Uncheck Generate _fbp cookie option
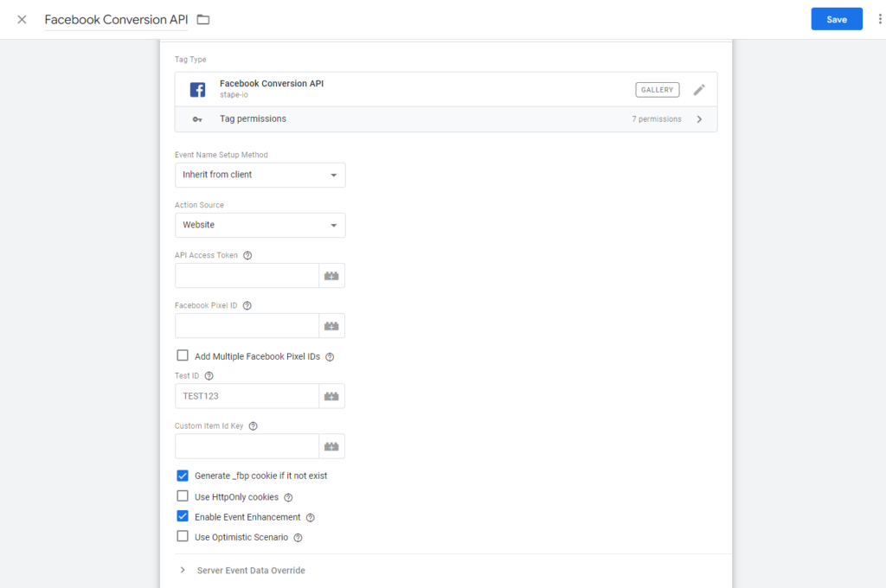 click(183, 476)
